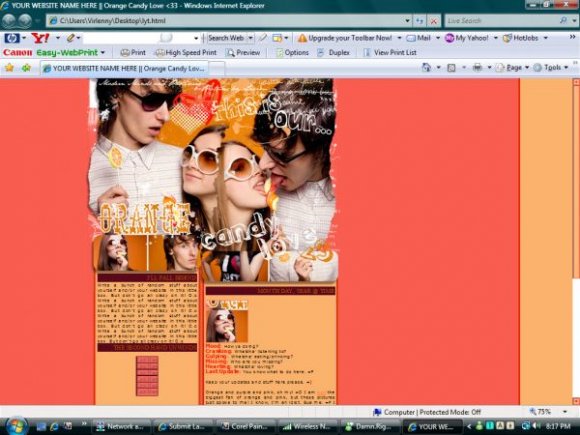580x435 pixels.
Task: Open Favorites Center star icon
Action: click(x=9, y=68)
